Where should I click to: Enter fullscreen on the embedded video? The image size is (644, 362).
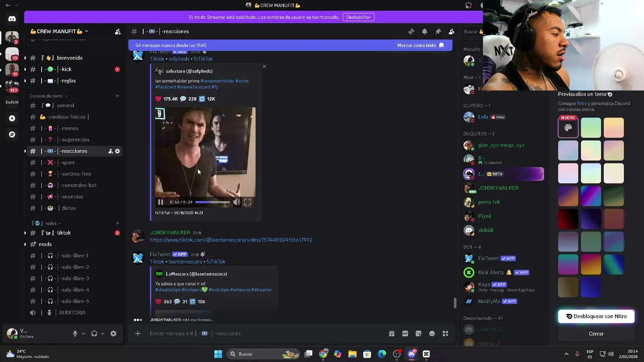(248, 202)
